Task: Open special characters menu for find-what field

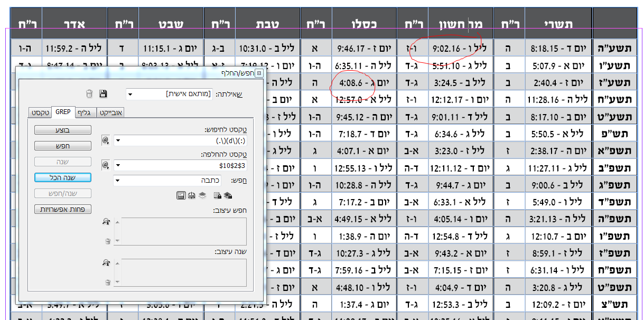Action: pos(105,140)
